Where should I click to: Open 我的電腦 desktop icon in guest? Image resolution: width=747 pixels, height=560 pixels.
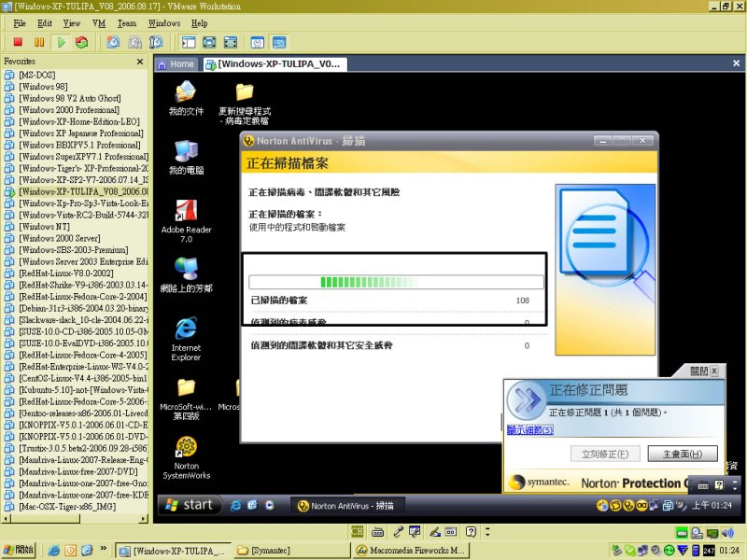pos(186,157)
